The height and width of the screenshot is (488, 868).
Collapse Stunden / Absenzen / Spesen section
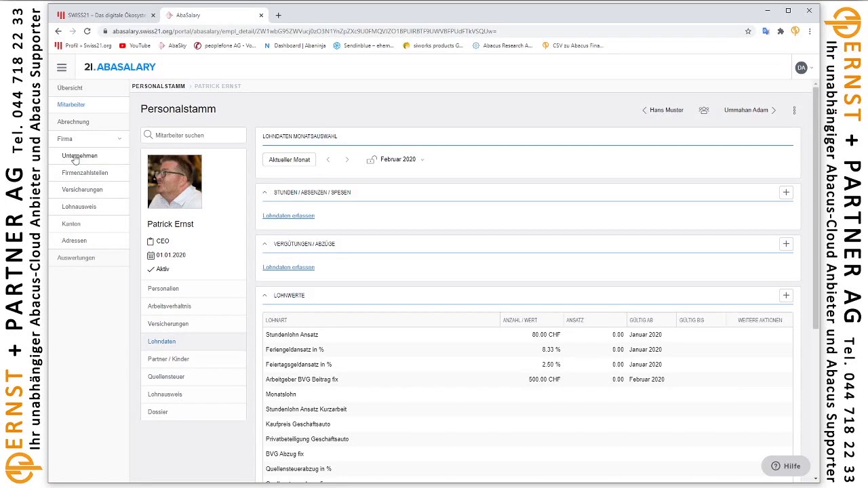pyautogui.click(x=265, y=192)
